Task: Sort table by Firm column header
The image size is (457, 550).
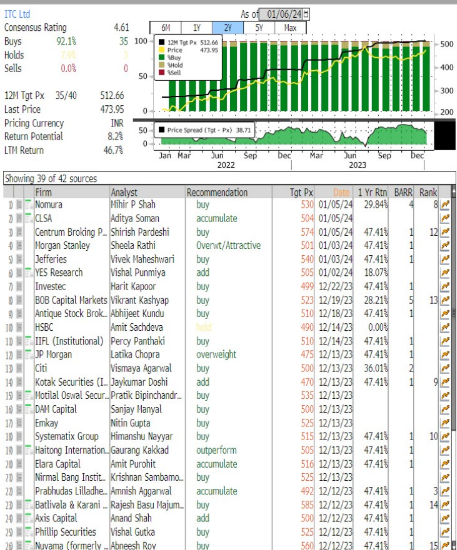Action: coord(72,192)
